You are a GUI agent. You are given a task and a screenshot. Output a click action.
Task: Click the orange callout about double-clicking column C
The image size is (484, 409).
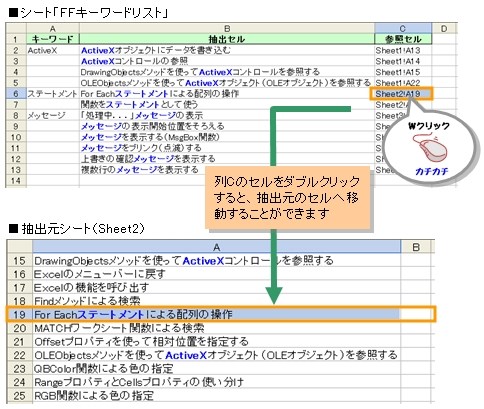tap(288, 198)
